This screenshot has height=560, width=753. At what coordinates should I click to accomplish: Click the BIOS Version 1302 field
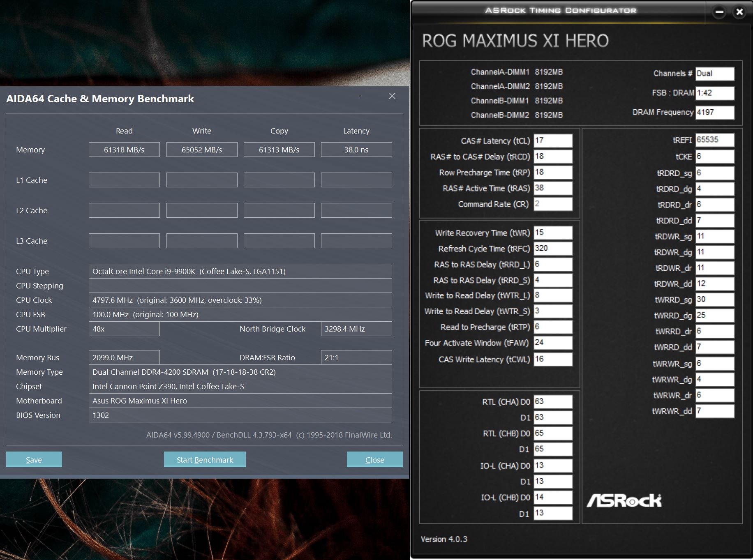click(x=240, y=415)
